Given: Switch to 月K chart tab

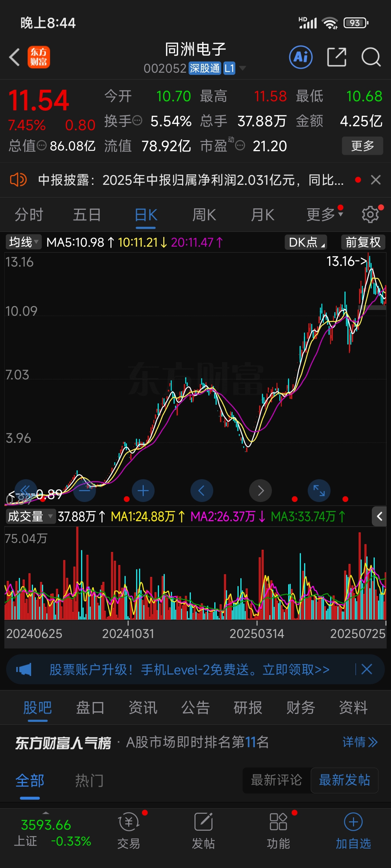Looking at the screenshot, I should coord(263,215).
